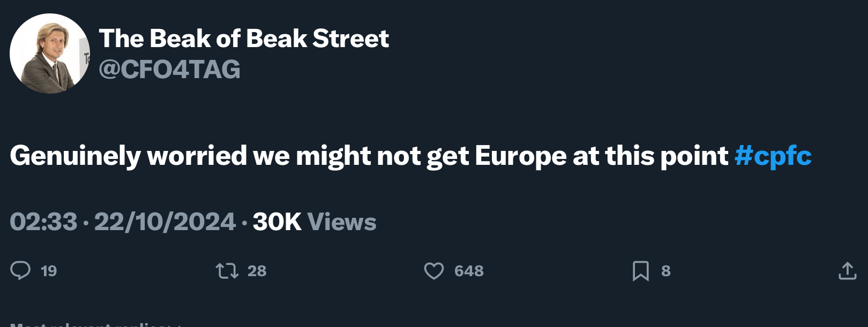Open the #cpfc hashtag
This screenshot has width=868, height=327.
tap(773, 156)
